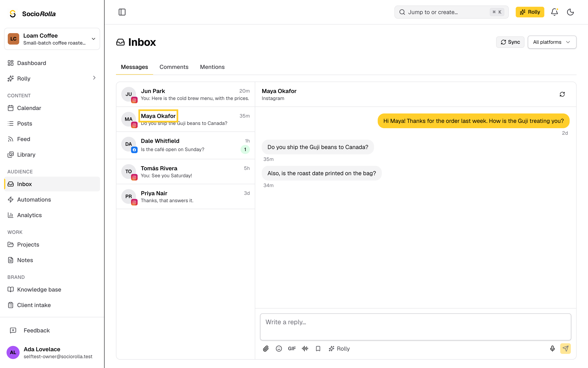Viewport: 588px width, 368px height.
Task: Click the Jump to or create search field
Action: [x=451, y=12]
